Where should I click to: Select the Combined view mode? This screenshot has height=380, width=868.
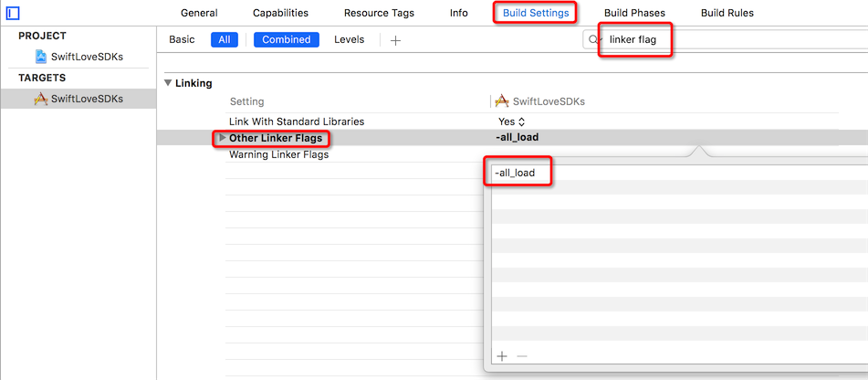(287, 40)
